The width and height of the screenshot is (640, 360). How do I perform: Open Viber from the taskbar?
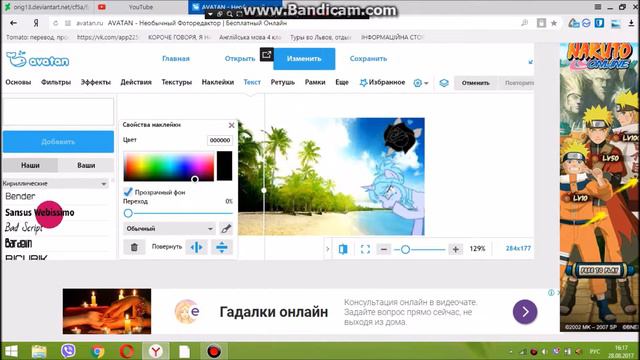click(x=68, y=351)
